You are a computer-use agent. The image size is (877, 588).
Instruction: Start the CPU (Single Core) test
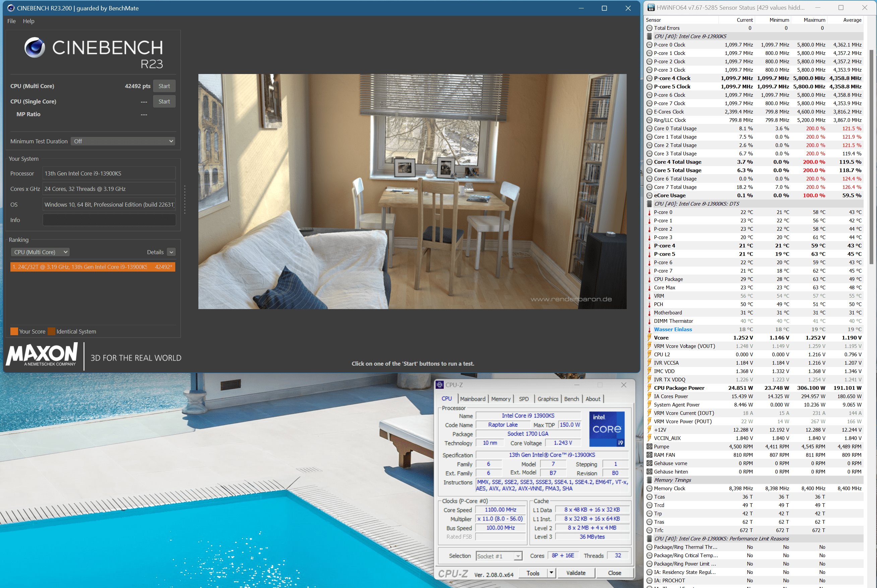coord(164,101)
